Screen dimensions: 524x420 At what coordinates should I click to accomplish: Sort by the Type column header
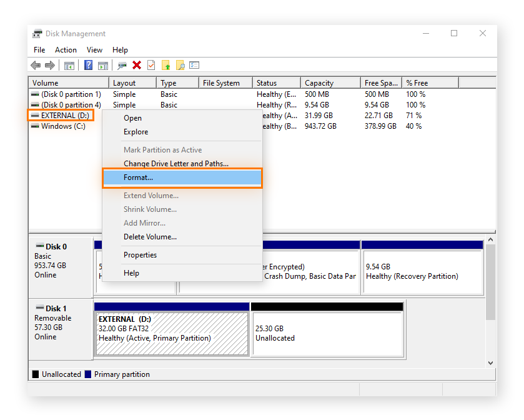point(177,83)
